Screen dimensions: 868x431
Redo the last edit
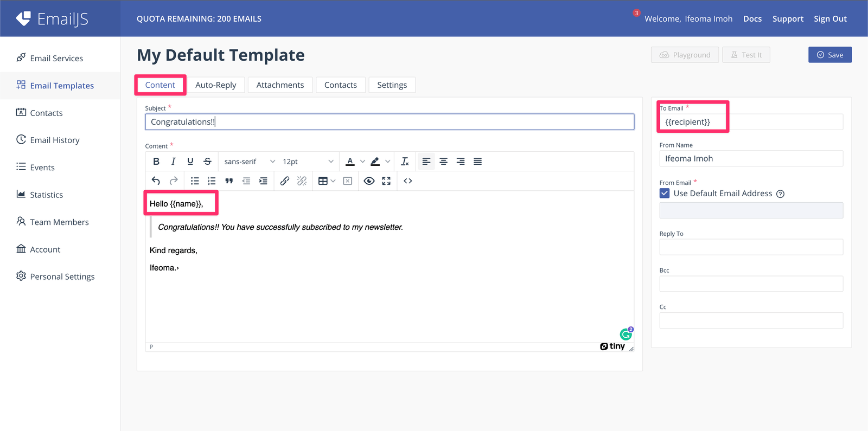(174, 181)
